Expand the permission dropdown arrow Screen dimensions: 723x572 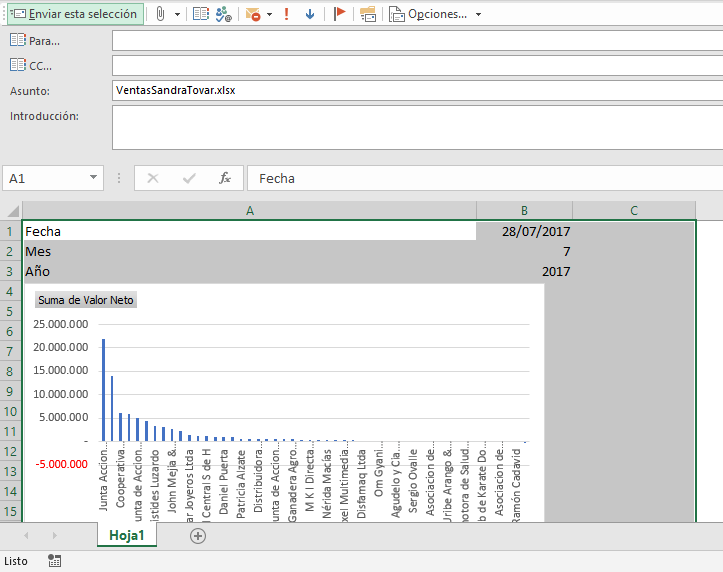pos(269,15)
